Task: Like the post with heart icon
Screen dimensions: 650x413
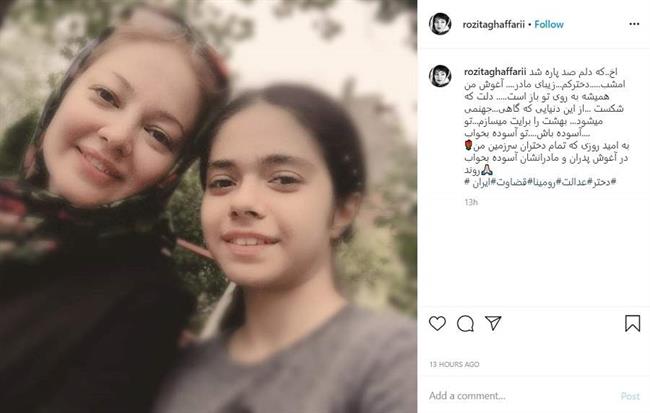Action: [437, 323]
